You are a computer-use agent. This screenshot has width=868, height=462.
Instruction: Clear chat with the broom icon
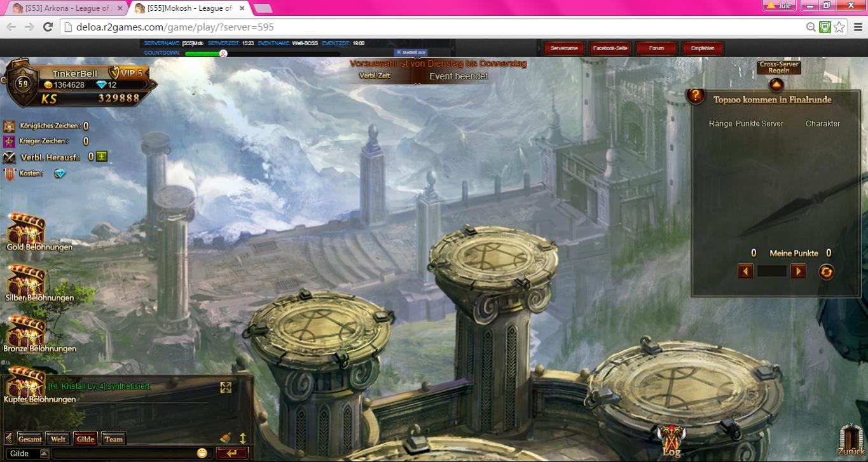(x=226, y=438)
